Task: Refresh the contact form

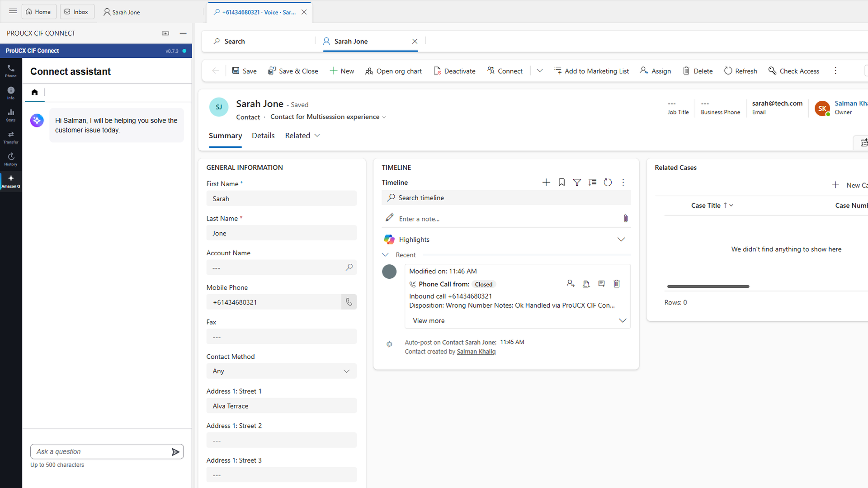Action: pos(741,71)
